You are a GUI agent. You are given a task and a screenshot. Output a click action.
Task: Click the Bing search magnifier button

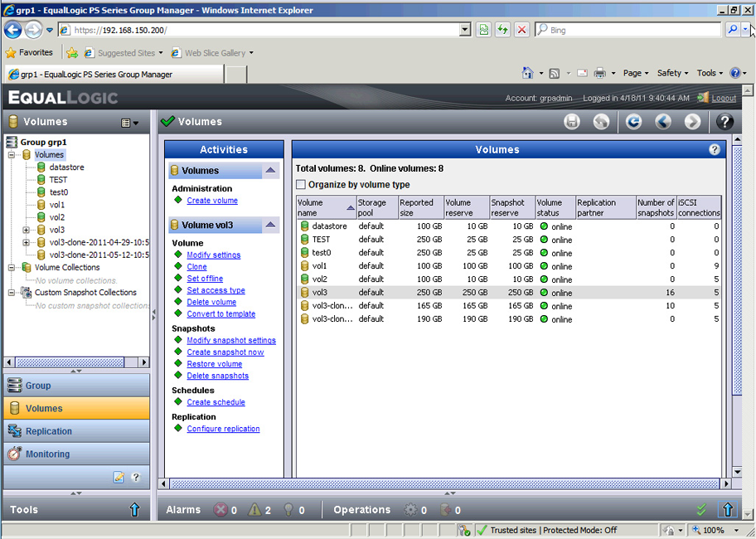click(x=733, y=30)
